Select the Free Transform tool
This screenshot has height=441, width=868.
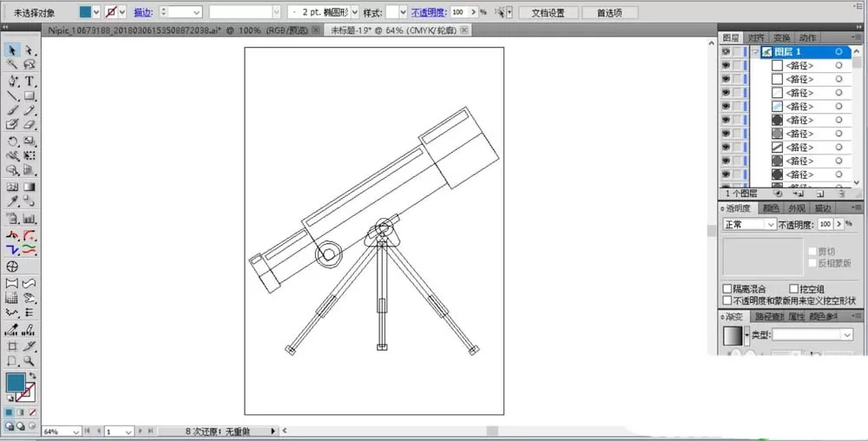tap(29, 156)
